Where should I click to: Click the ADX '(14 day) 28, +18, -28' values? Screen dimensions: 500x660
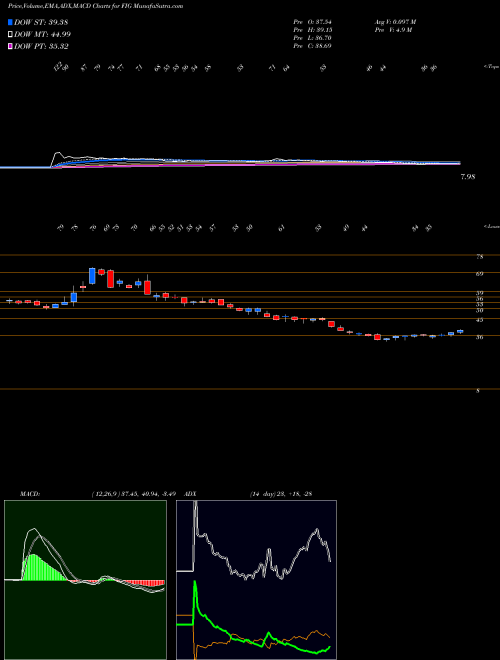[x=281, y=493]
